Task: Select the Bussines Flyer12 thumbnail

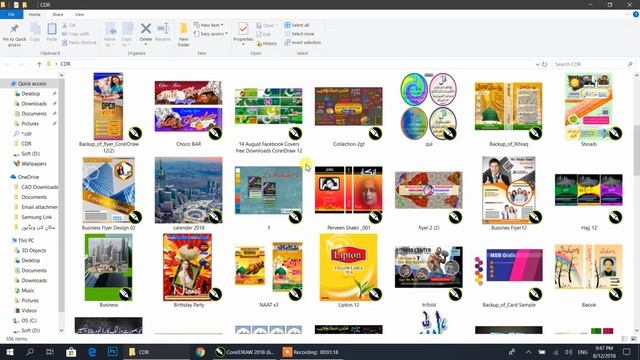Action: pos(509,190)
